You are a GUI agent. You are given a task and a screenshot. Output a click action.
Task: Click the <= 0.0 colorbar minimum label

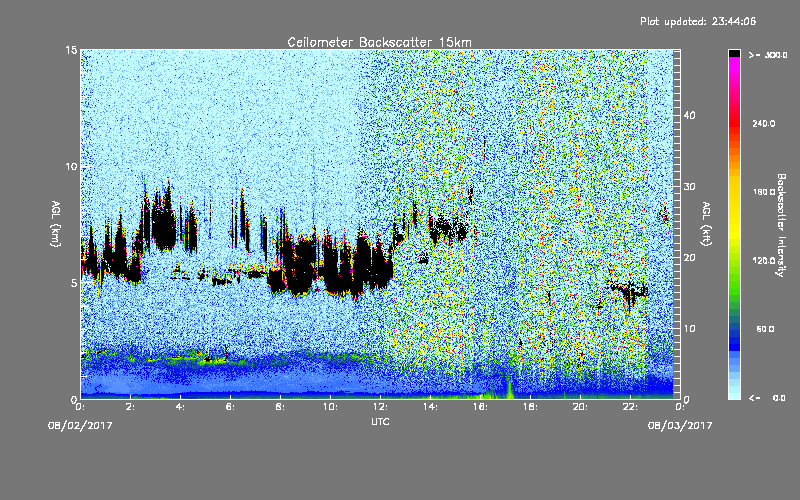pos(767,398)
